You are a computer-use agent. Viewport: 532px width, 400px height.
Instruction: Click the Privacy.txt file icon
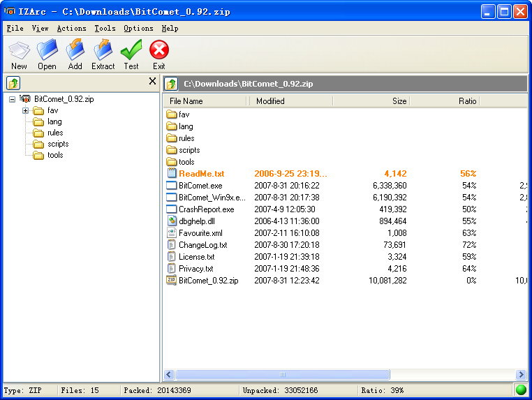(x=172, y=268)
